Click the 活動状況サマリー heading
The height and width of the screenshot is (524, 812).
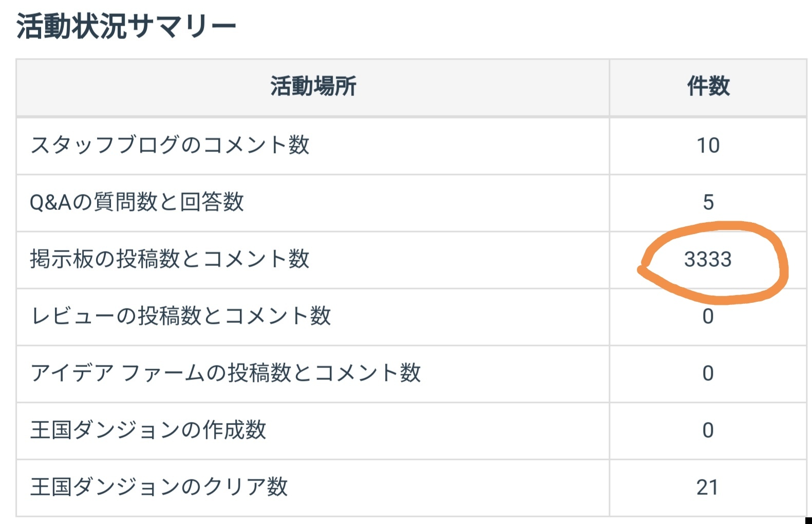[x=126, y=26]
